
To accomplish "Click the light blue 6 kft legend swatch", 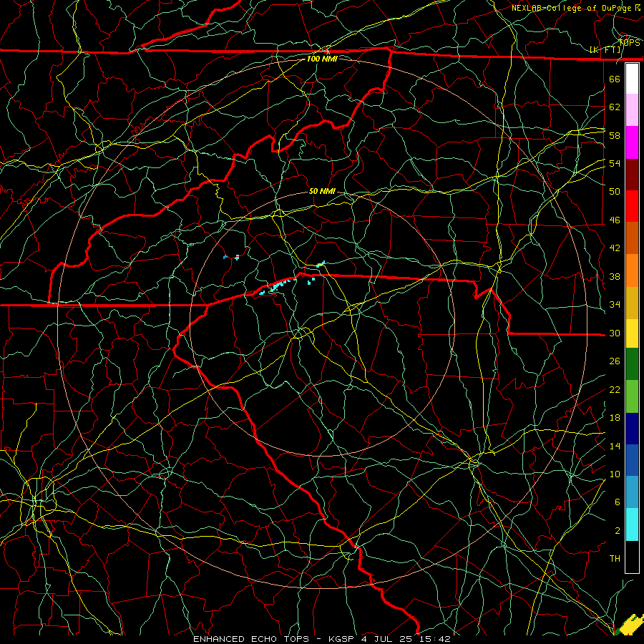I will click(632, 492).
